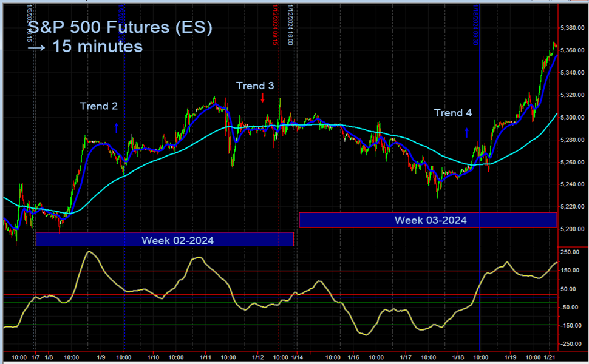Image resolution: width=589 pixels, height=364 pixels.
Task: Click the 1/12/2024 09:15 red session marker
Action: click(277, 182)
